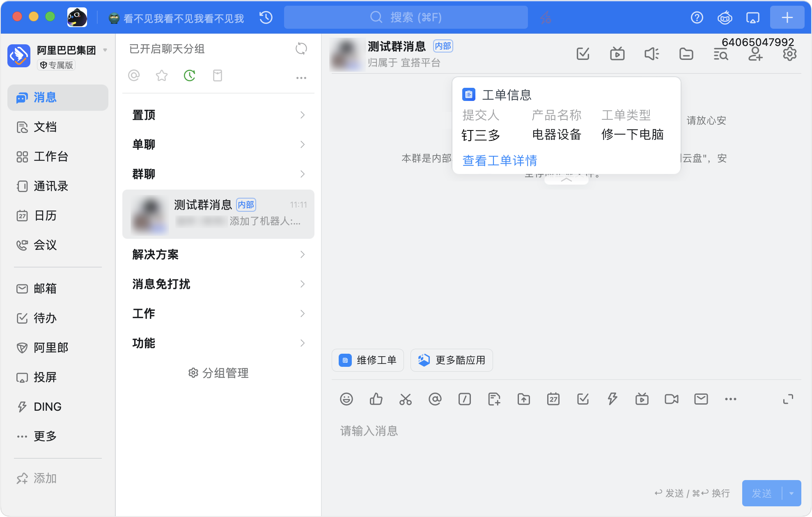812x517 pixels.
Task: Open 日历 in left sidebar
Action: 58,216
